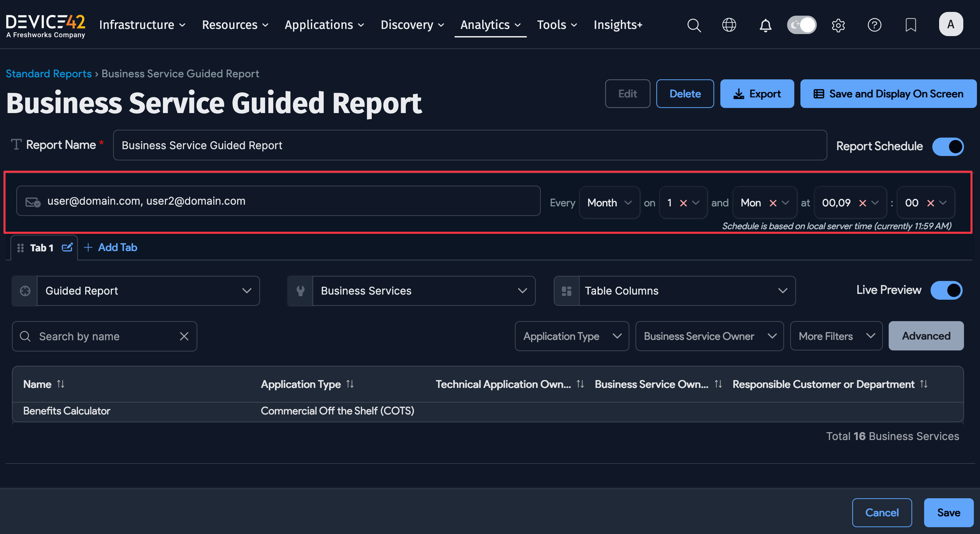The width and height of the screenshot is (980, 534).
Task: Click the Tab 1 edit pencil icon
Action: click(67, 247)
